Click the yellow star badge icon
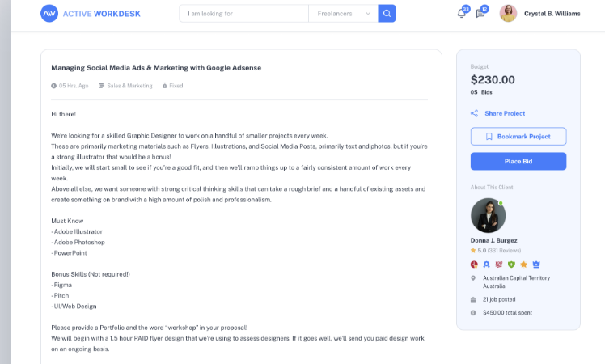The height and width of the screenshot is (364, 605). coord(523,264)
